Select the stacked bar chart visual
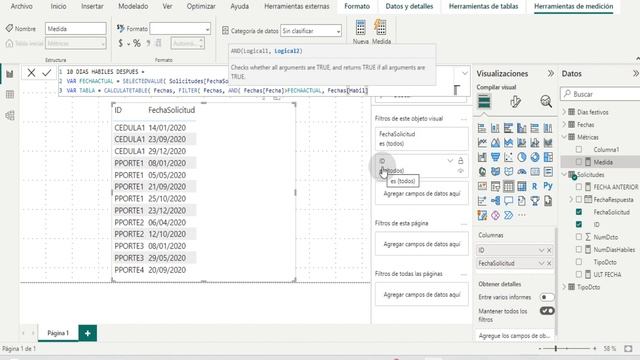The width and height of the screenshot is (640, 360). [x=482, y=129]
